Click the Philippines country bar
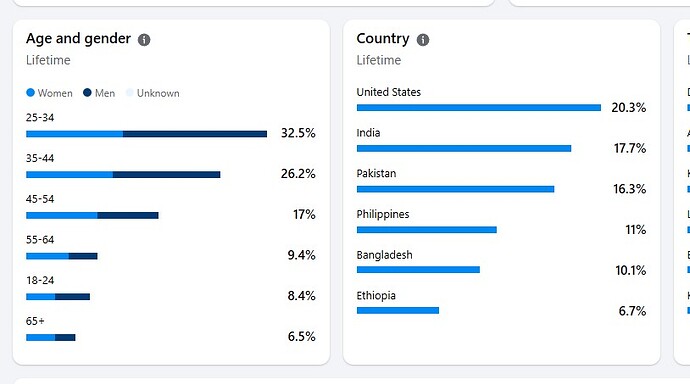 tap(427, 230)
